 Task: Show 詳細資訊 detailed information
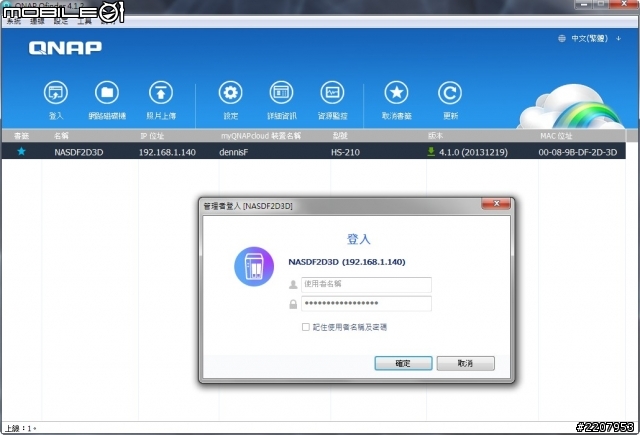click(x=282, y=93)
